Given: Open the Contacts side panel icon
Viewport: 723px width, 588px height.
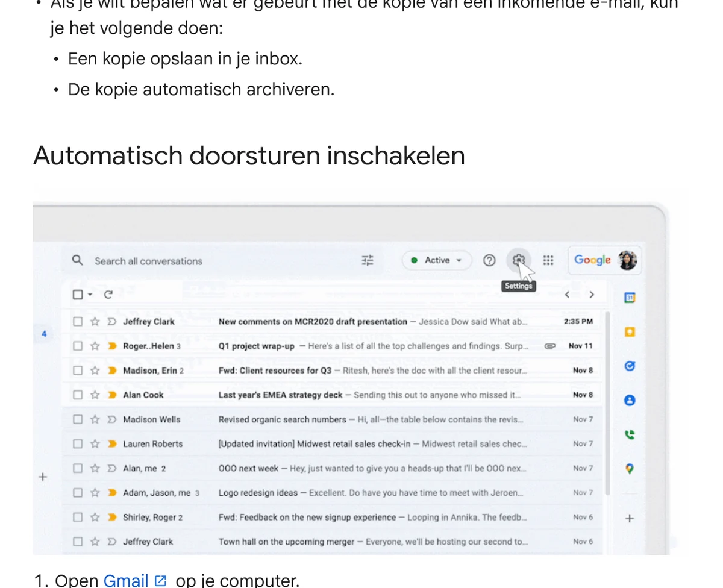Looking at the screenshot, I should coord(630,400).
